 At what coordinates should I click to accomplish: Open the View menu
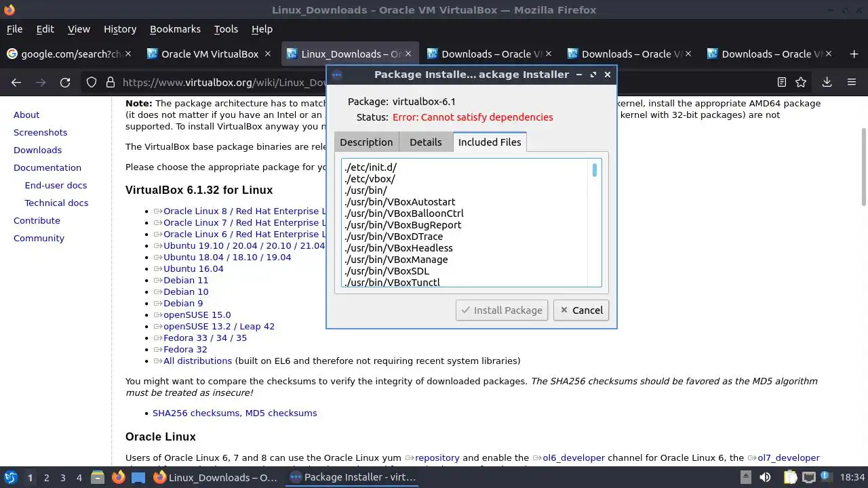pyautogui.click(x=79, y=29)
